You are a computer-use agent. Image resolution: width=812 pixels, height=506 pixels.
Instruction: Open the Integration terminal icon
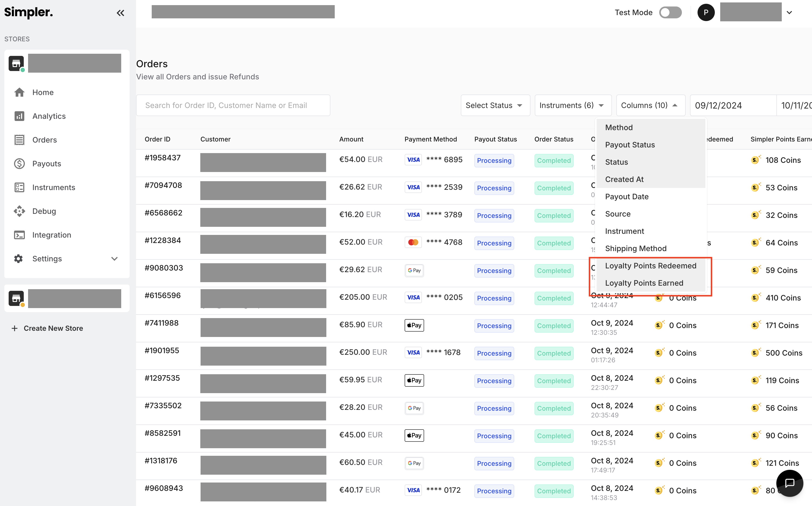[19, 235]
